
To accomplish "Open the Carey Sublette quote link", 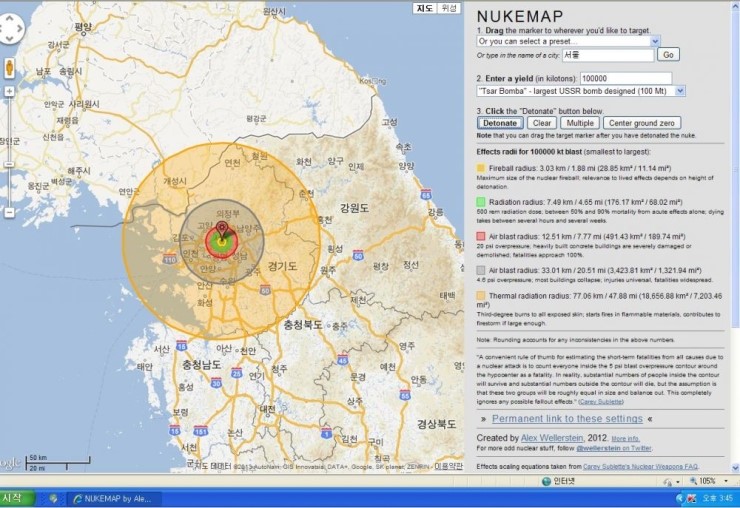I will [x=601, y=402].
